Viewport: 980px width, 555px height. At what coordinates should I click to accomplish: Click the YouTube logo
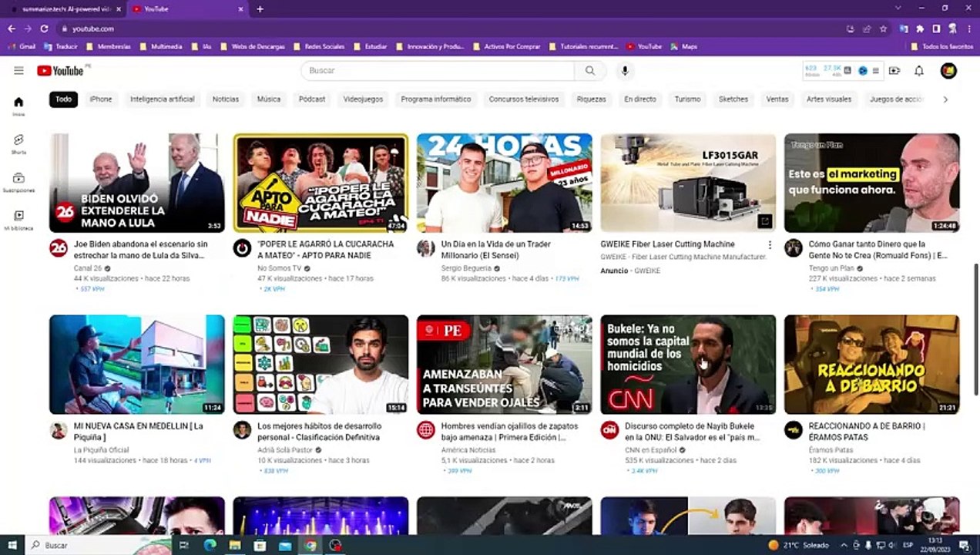click(x=60, y=71)
